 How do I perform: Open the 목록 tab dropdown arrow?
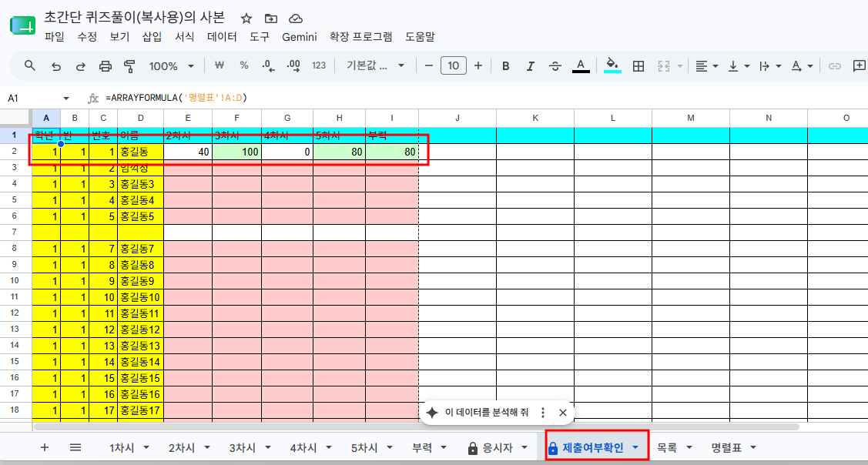690,448
